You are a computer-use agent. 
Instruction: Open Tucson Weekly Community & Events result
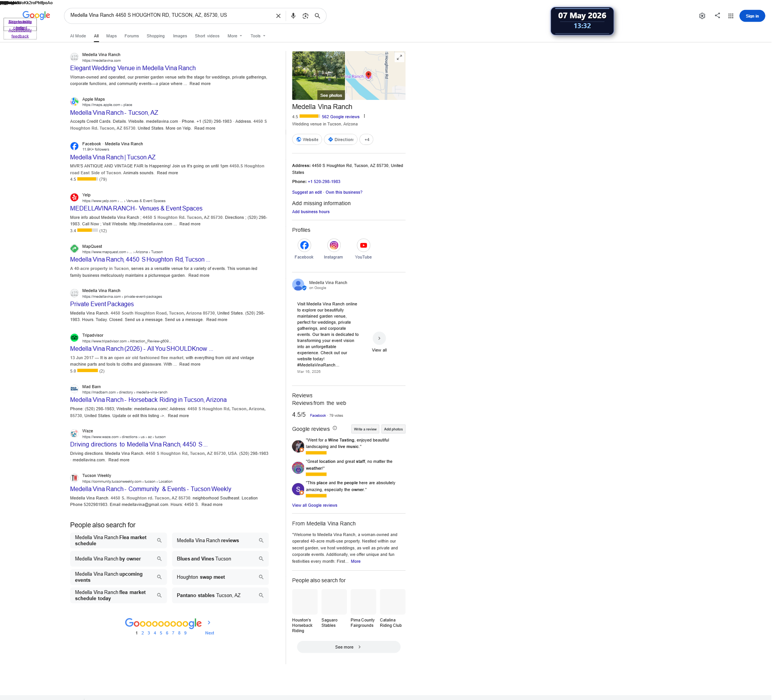150,489
